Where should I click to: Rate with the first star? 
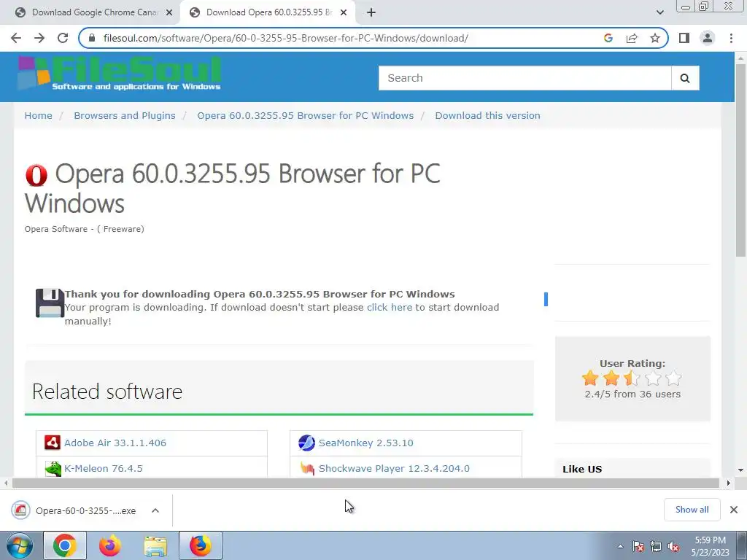(x=590, y=378)
